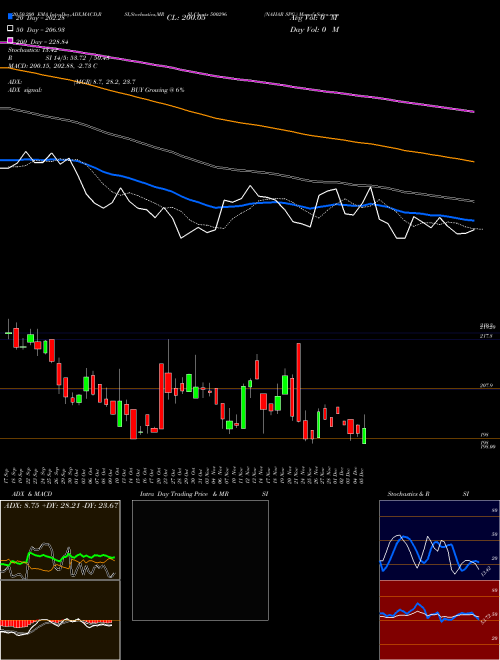The image size is (500, 660).
Task: Click the 'Stochastics & RSI' panel title
Action: pos(428,494)
